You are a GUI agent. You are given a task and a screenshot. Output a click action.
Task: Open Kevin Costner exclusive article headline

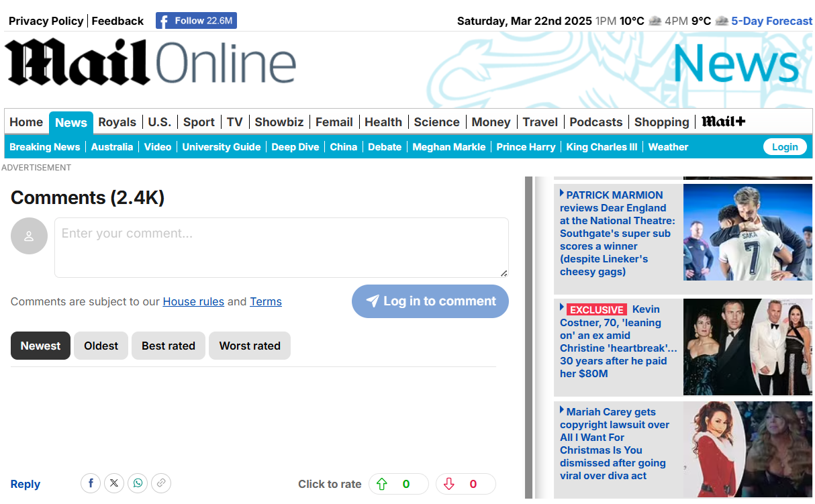(x=618, y=341)
